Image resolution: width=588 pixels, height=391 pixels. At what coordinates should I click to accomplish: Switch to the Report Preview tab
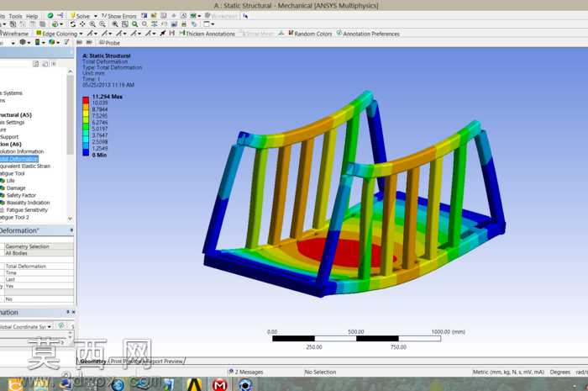(x=165, y=362)
